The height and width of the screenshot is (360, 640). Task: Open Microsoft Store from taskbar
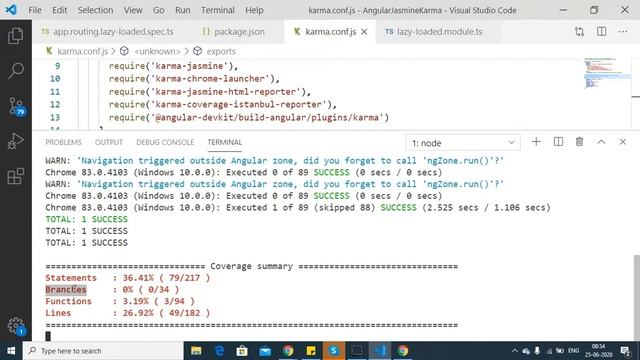(x=242, y=351)
